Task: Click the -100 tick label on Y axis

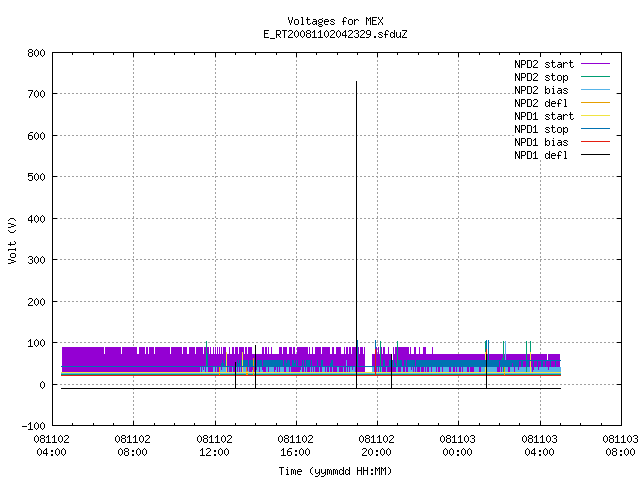Action: [33, 426]
